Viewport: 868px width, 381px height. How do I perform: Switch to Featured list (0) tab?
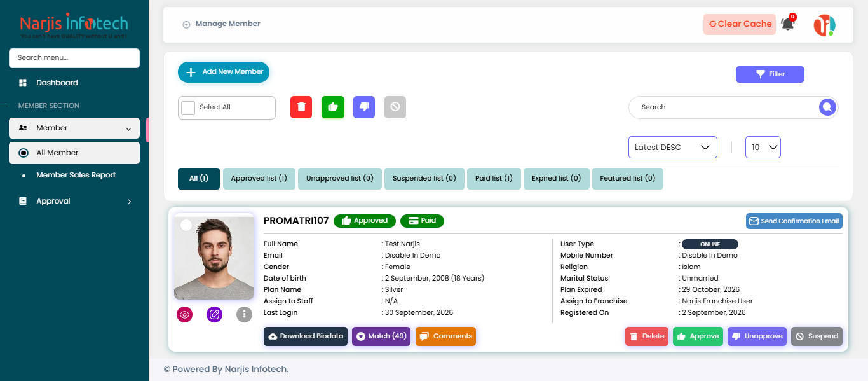[628, 179]
